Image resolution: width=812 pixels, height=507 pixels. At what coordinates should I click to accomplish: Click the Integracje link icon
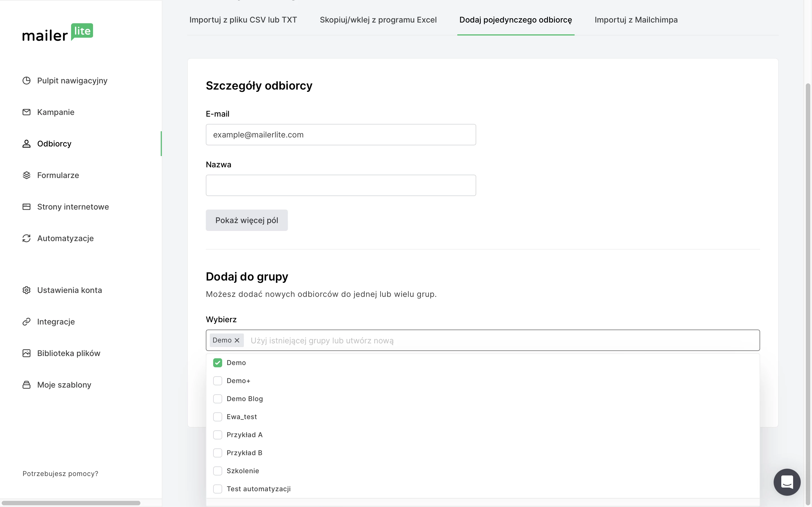(x=27, y=322)
